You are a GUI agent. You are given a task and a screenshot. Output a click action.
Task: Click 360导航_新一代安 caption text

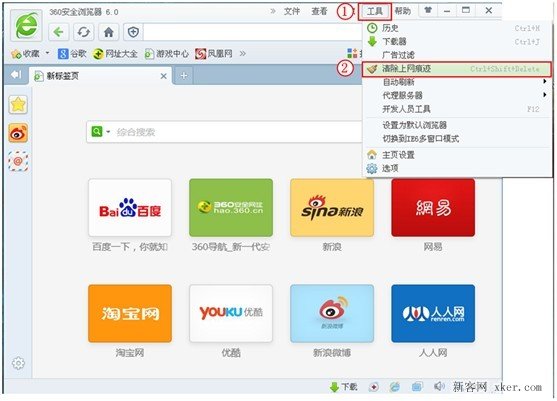click(231, 246)
